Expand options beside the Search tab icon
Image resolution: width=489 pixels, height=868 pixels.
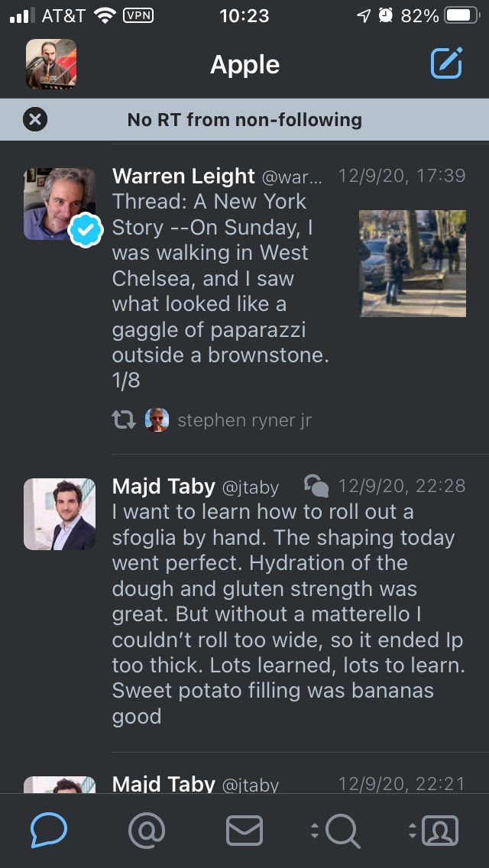[315, 831]
